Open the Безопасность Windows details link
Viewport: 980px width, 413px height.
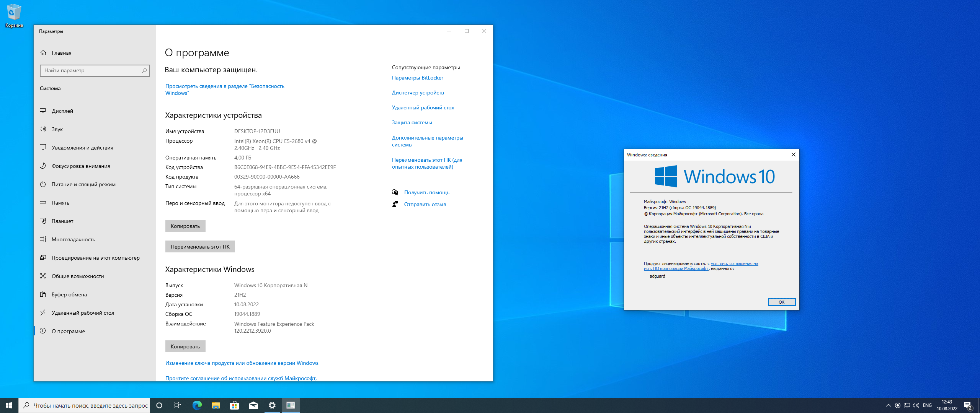(225, 89)
